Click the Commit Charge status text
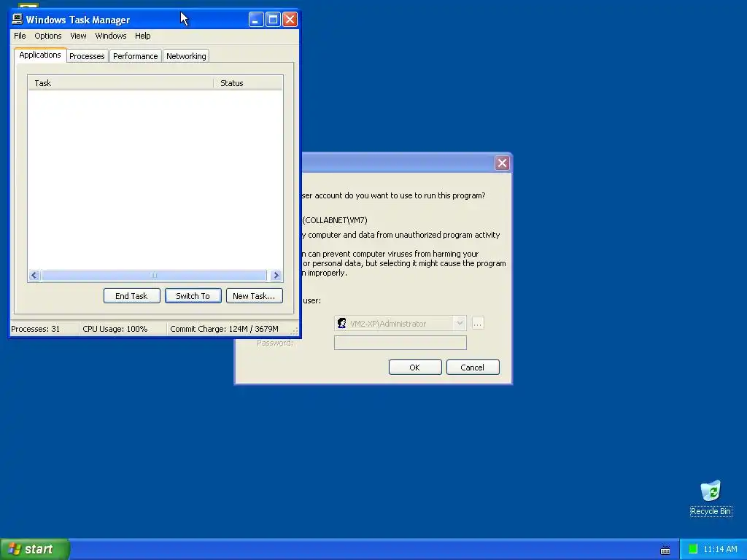Screen dimensions: 747x560 [224, 329]
